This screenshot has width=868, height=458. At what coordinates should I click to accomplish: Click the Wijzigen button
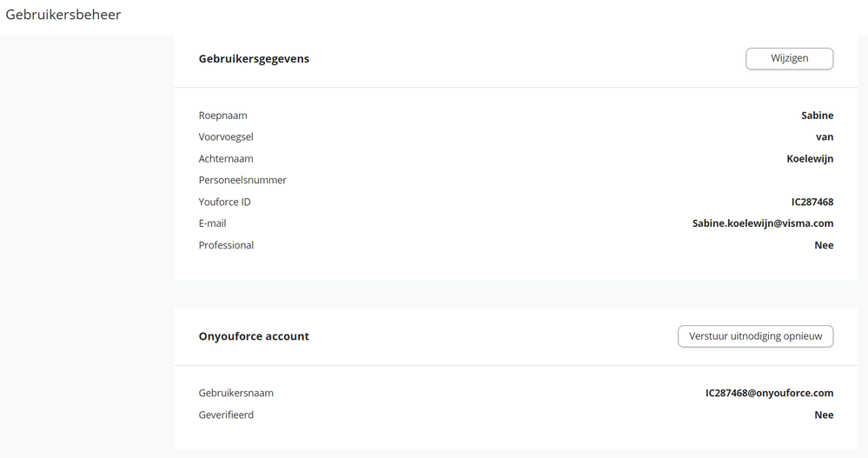click(789, 58)
